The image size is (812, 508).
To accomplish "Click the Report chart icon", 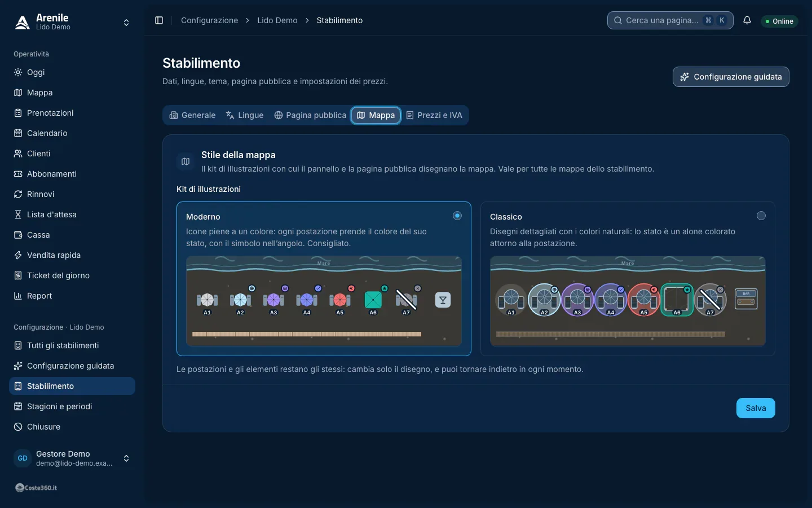I will click(18, 296).
